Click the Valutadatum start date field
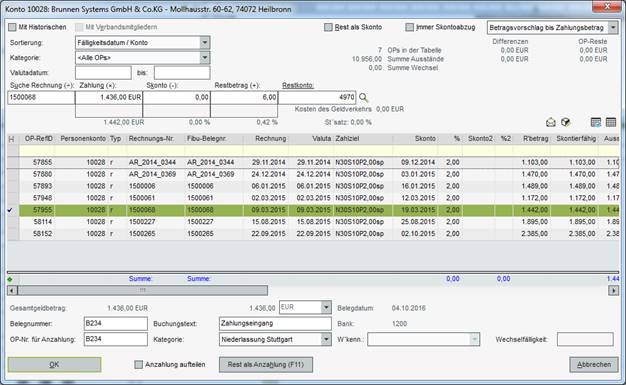 [x=103, y=73]
